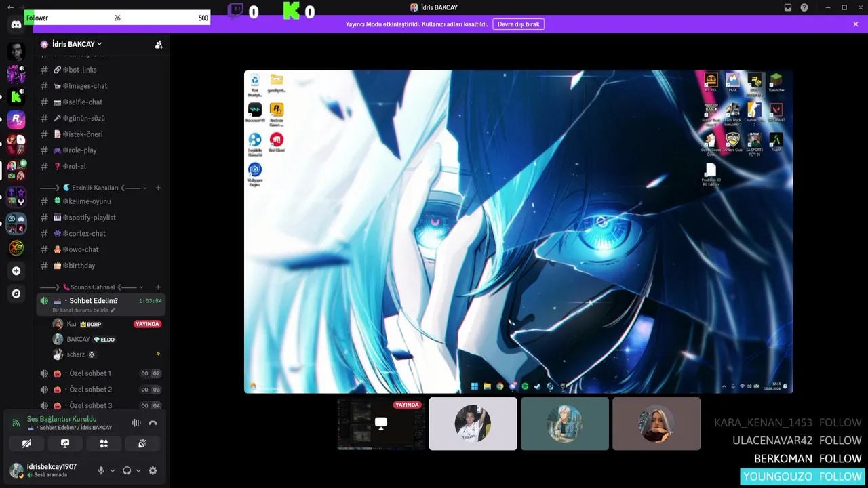Open the Rockstar Games server icon
This screenshot has height=488, width=868.
[16, 120]
